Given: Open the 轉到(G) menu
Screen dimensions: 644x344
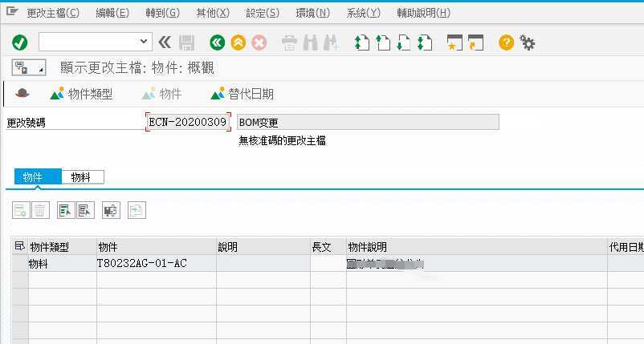Looking at the screenshot, I should coord(163,13).
